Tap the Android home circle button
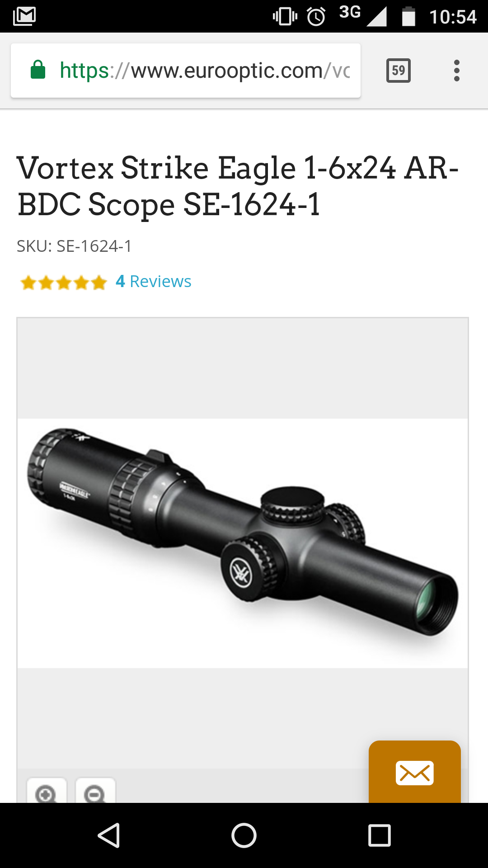 pos(244,835)
